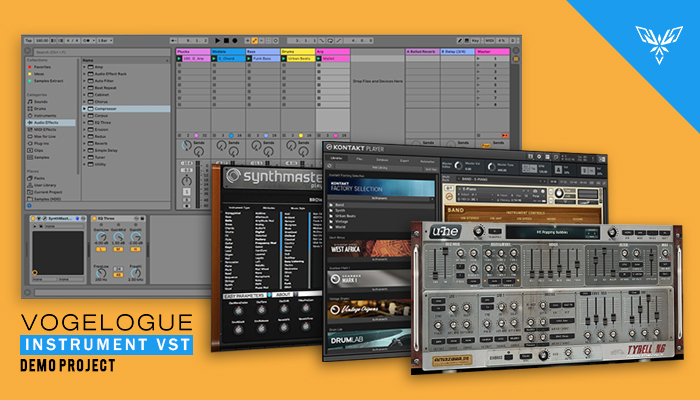Launch the Funk Bass clip
Viewport: 700px width, 400px height.
click(x=249, y=58)
